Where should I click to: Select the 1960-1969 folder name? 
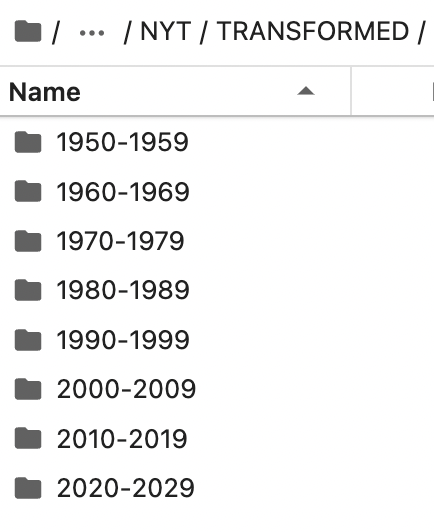point(122,192)
